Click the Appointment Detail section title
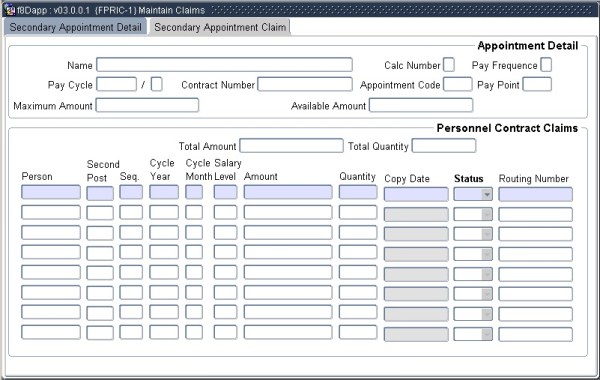Viewport: 600px width, 380px height. point(528,46)
